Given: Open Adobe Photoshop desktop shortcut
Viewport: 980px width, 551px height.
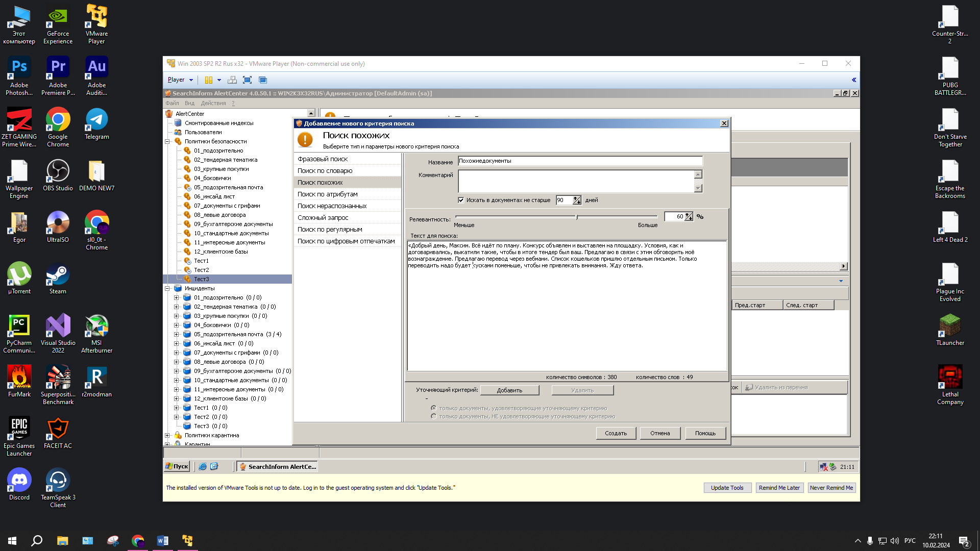Looking at the screenshot, I should pyautogui.click(x=19, y=76).
